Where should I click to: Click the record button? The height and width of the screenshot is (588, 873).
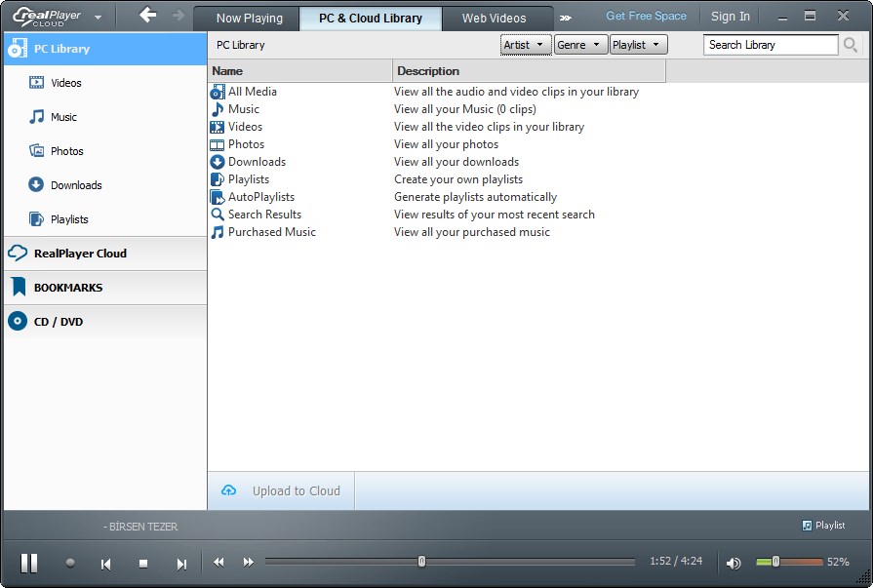[70, 563]
